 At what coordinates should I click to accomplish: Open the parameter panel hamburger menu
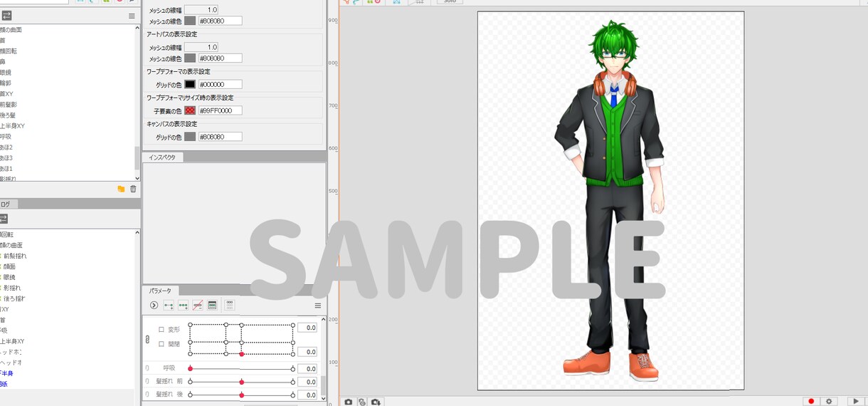click(318, 306)
